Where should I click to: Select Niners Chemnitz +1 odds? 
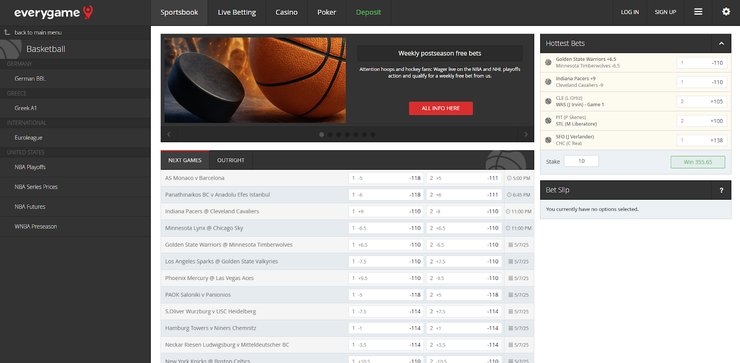(x=464, y=328)
